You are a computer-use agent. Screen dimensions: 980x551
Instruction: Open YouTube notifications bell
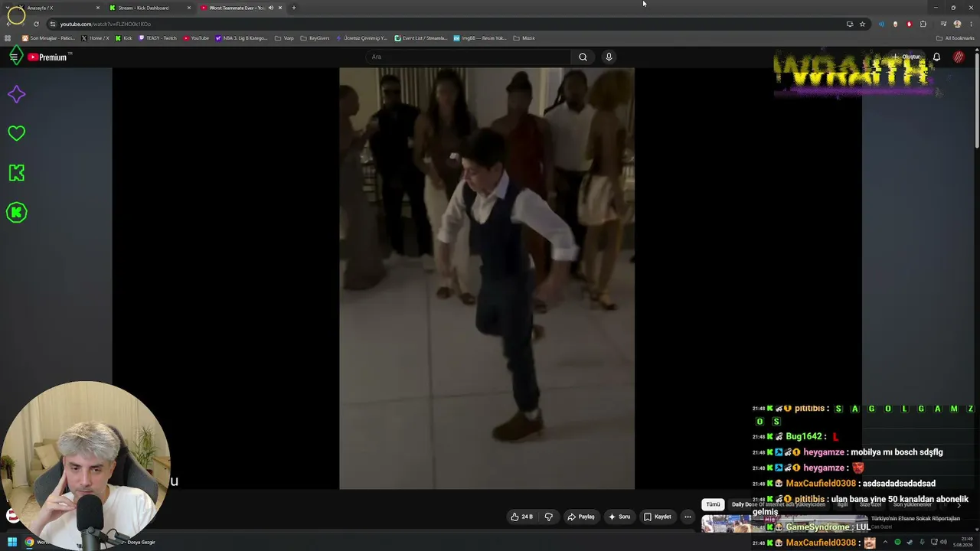tap(936, 57)
